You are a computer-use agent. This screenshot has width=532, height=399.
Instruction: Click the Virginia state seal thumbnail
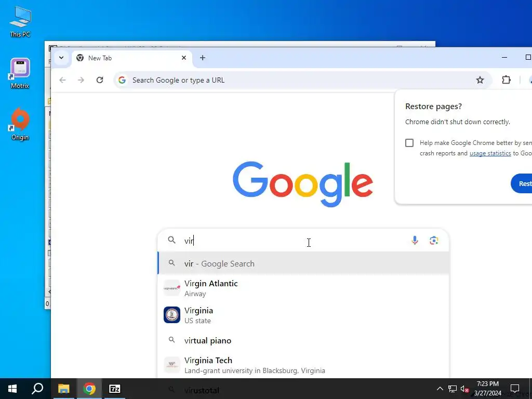tap(171, 315)
